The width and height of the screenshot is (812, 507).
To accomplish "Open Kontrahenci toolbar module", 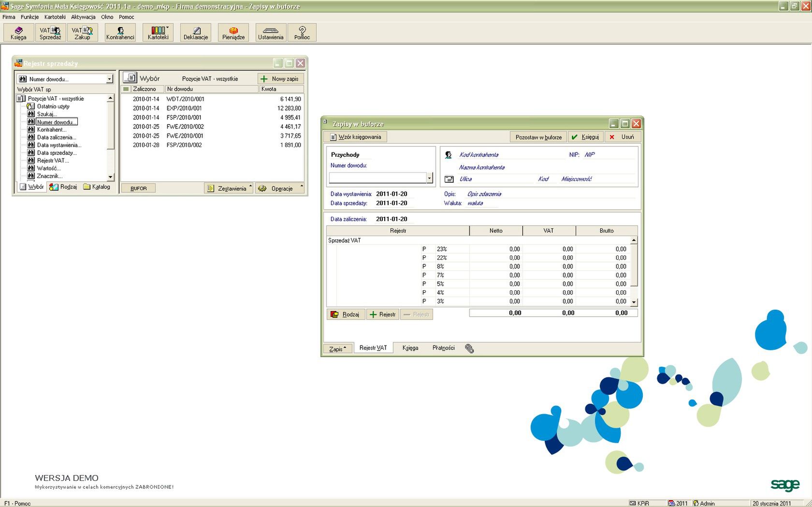I will [x=120, y=32].
